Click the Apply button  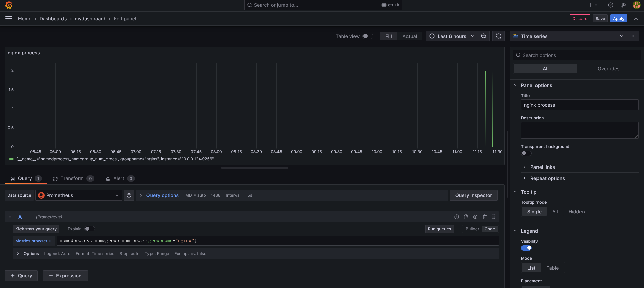click(618, 19)
